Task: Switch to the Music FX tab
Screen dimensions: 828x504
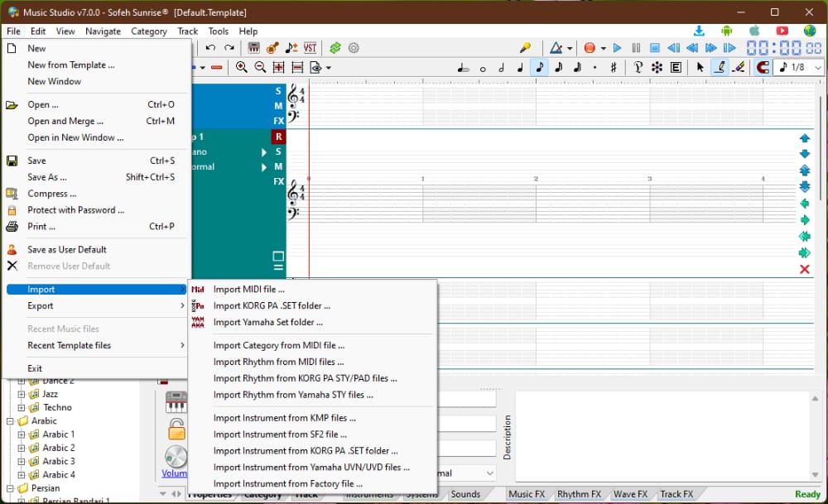Action: click(527, 494)
